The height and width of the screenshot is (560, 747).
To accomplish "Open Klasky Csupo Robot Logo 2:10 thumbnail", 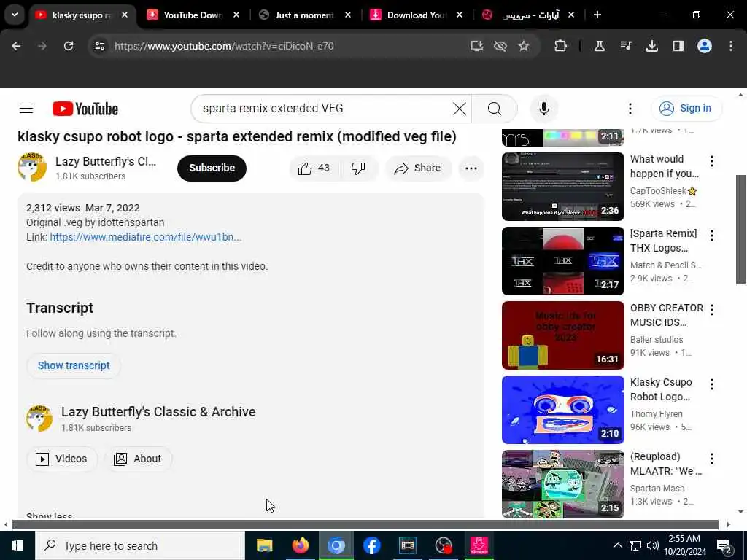I will [x=562, y=410].
